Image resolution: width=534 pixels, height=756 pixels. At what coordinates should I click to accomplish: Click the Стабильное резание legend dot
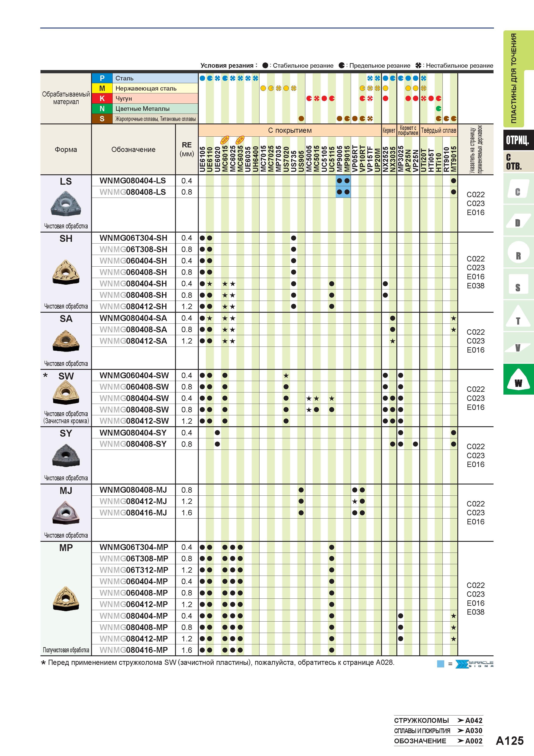(265, 66)
